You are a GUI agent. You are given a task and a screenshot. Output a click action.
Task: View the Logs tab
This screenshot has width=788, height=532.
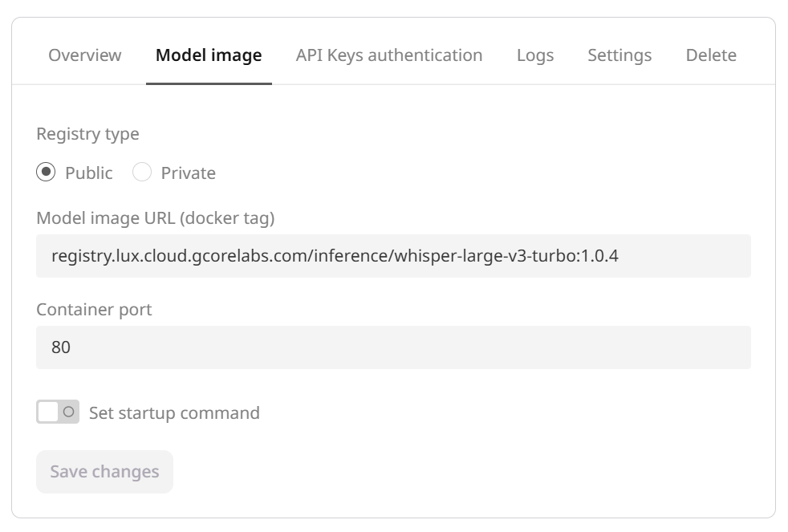(535, 55)
